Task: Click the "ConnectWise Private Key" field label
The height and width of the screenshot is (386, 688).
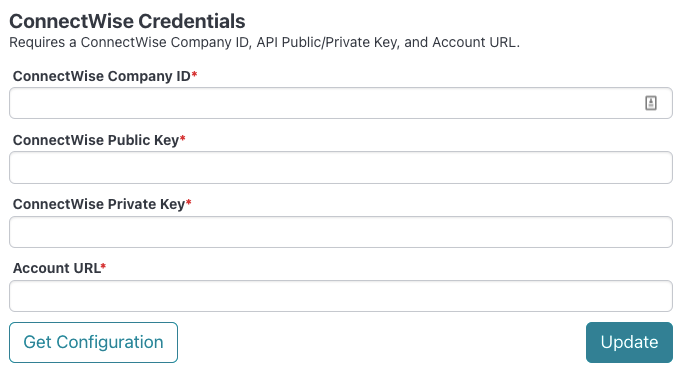Action: tap(99, 204)
